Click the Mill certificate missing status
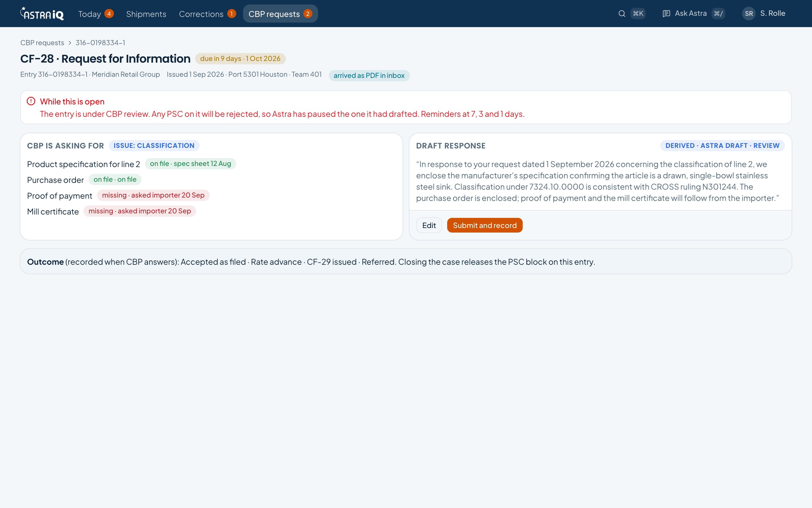This screenshot has width=812, height=508. tap(140, 211)
